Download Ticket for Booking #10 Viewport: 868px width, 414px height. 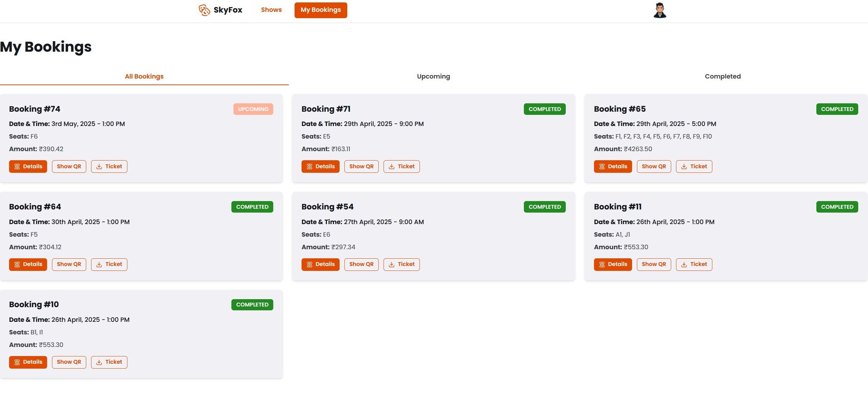tap(109, 362)
